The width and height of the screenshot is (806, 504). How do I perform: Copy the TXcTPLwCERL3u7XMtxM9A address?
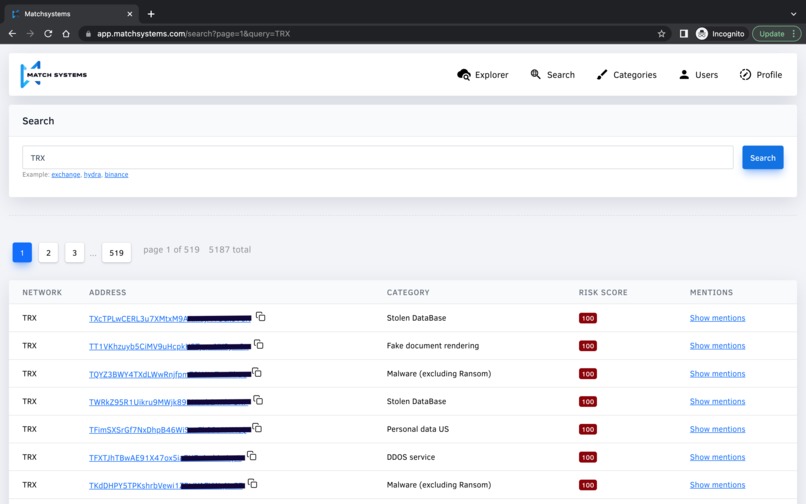[261, 316]
